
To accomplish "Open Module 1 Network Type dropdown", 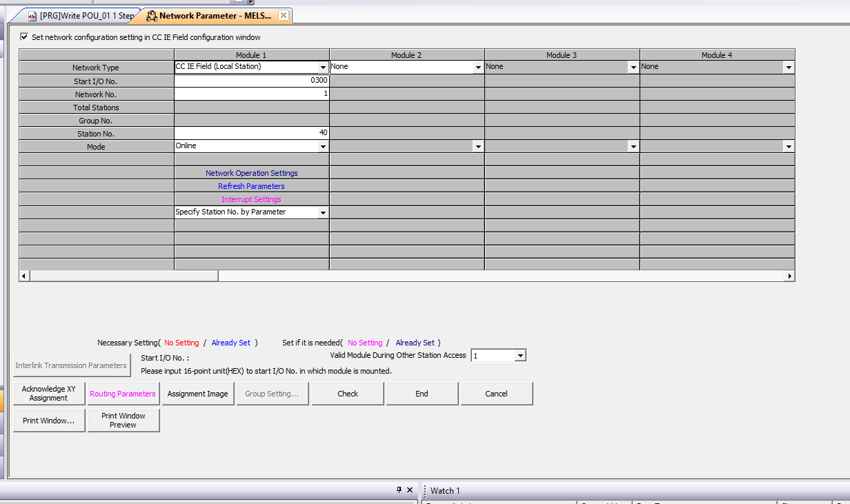I will (323, 68).
